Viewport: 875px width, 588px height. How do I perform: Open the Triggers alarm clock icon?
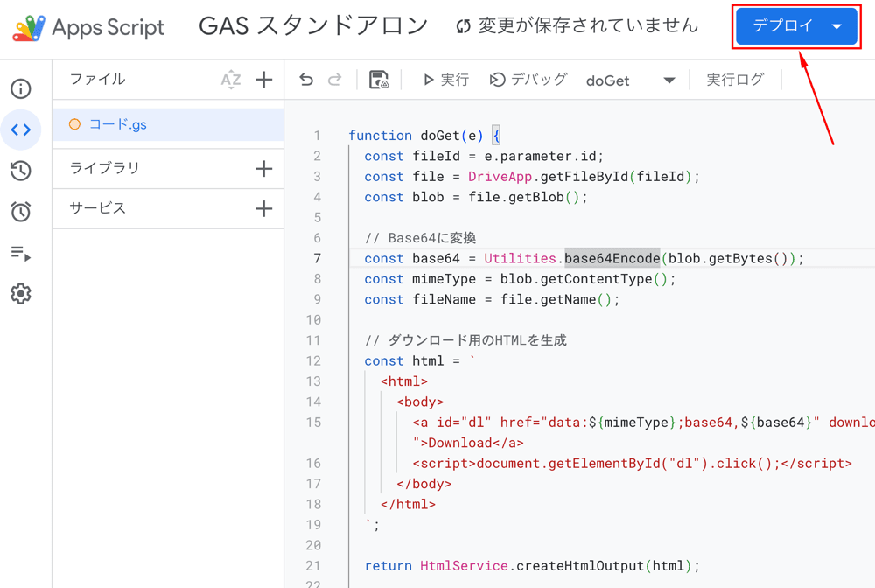21,212
